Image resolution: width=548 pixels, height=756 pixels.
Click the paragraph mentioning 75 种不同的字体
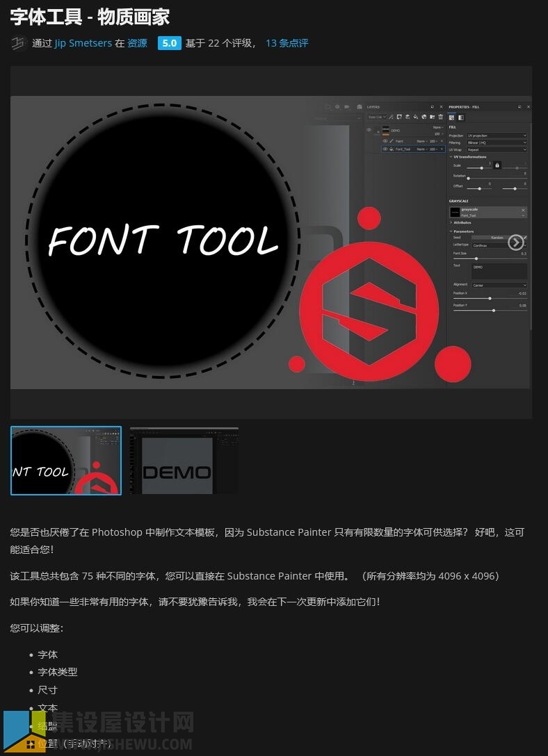255,575
